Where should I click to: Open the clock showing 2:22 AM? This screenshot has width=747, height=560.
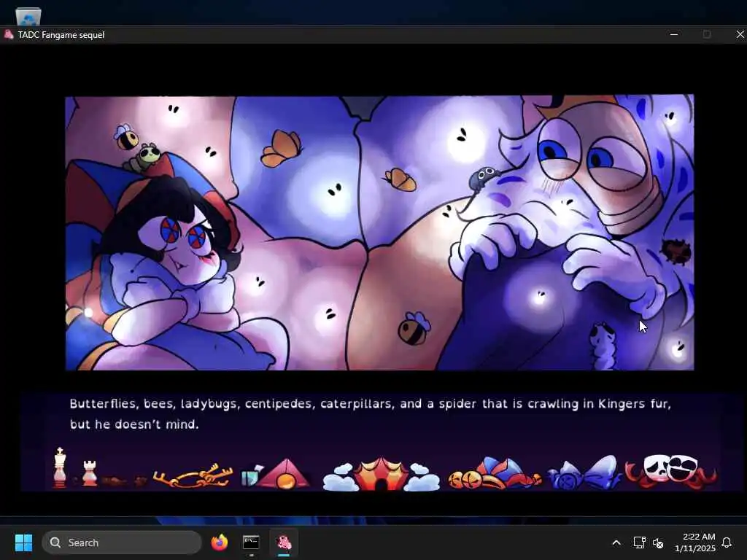click(698, 537)
